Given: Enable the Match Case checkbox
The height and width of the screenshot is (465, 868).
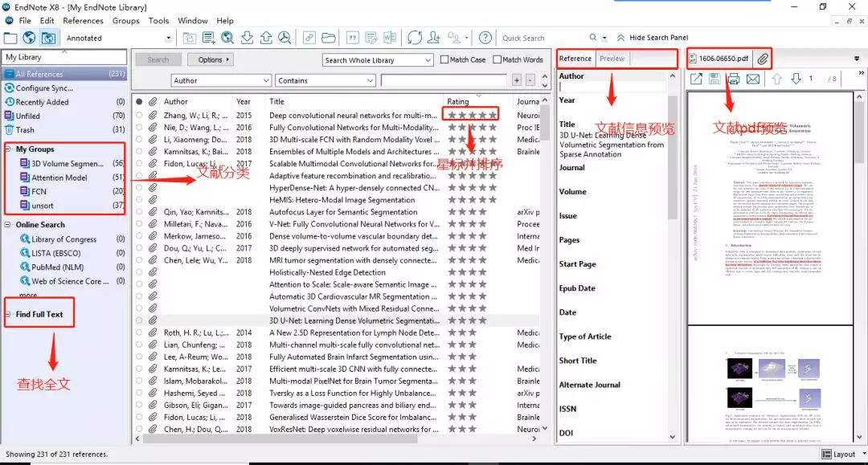Looking at the screenshot, I should tap(444, 59).
